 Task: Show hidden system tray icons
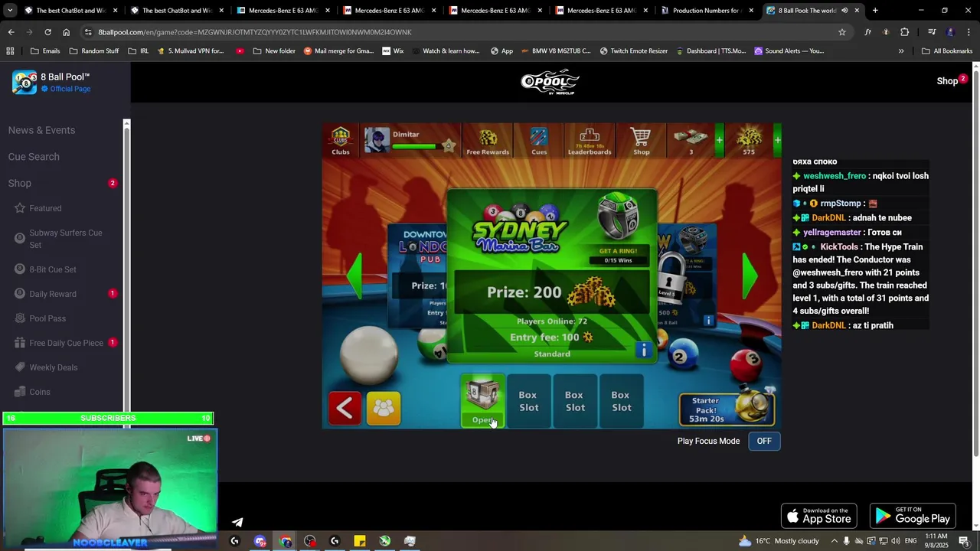[835, 541]
